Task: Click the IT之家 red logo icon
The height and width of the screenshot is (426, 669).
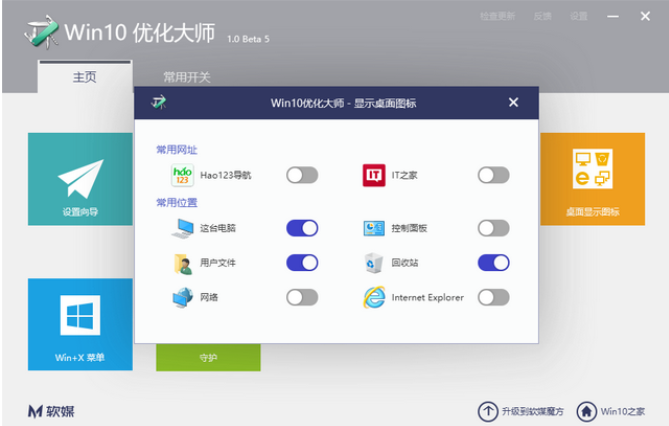Action: coord(373,175)
